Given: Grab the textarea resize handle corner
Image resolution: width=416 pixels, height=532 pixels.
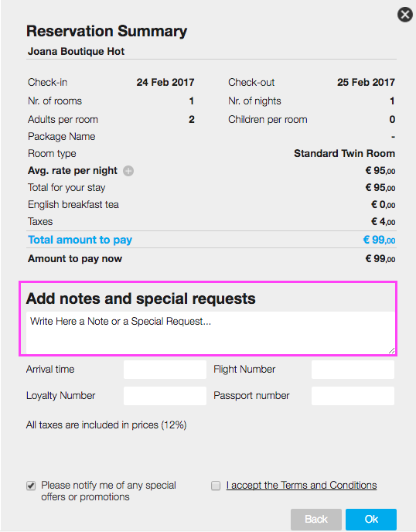Looking at the screenshot, I should (x=391, y=350).
